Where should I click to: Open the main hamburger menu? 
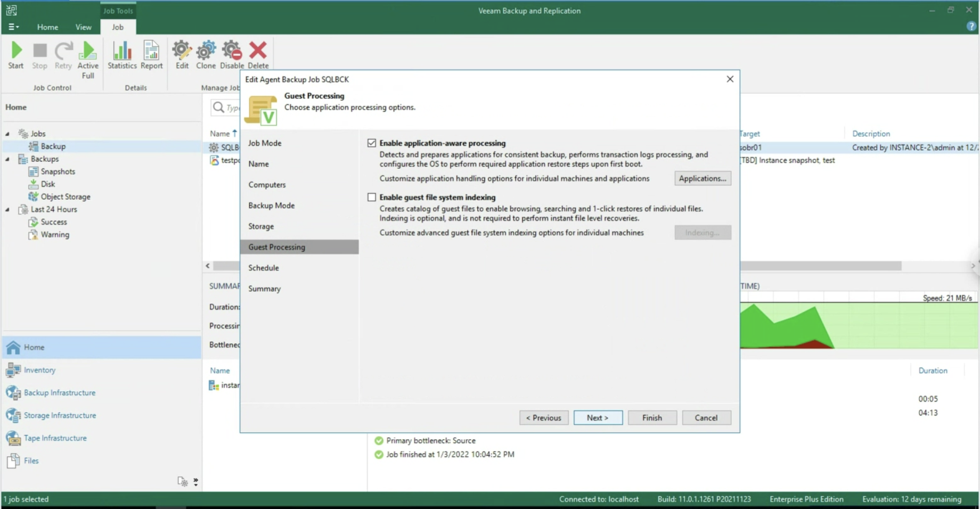point(13,27)
